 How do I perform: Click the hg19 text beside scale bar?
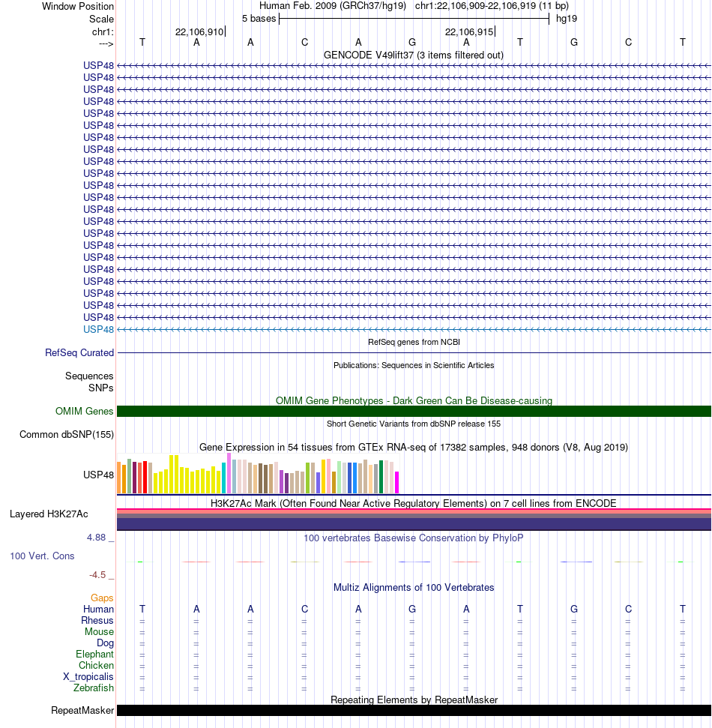coord(567,19)
